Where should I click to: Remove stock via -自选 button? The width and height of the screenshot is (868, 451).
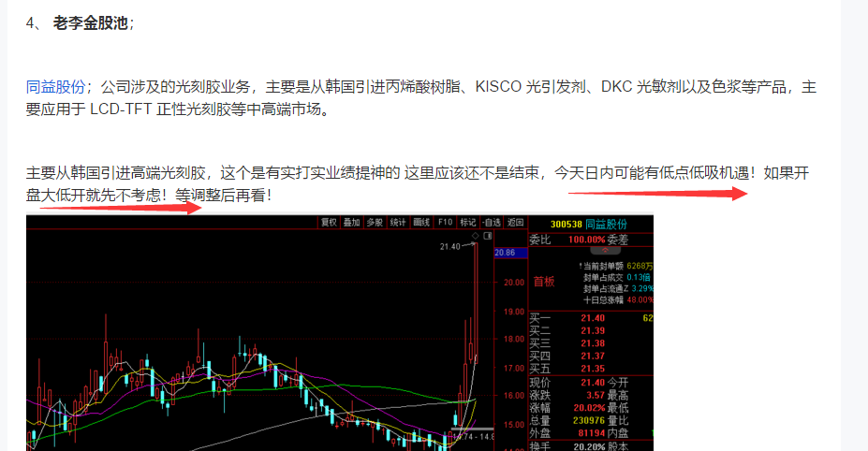492,223
